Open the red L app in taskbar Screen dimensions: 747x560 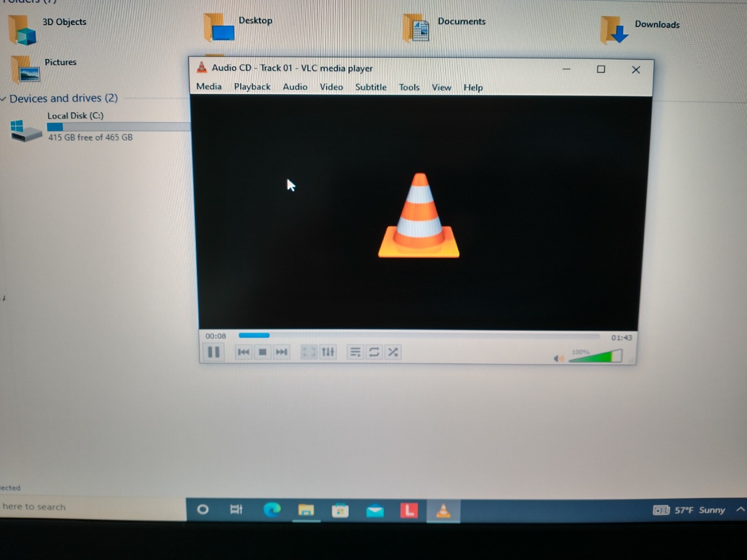(409, 510)
